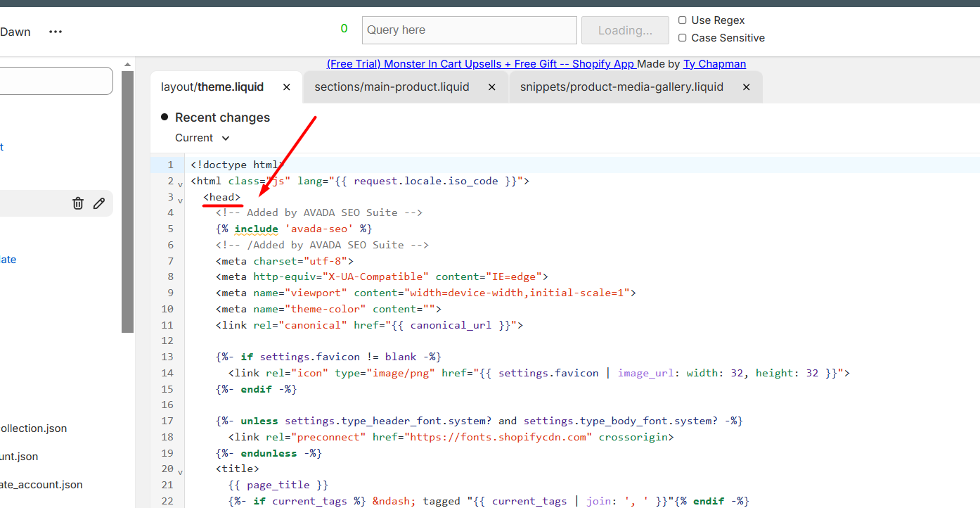Open the Monster In Cart Upsells app link

(x=481, y=64)
